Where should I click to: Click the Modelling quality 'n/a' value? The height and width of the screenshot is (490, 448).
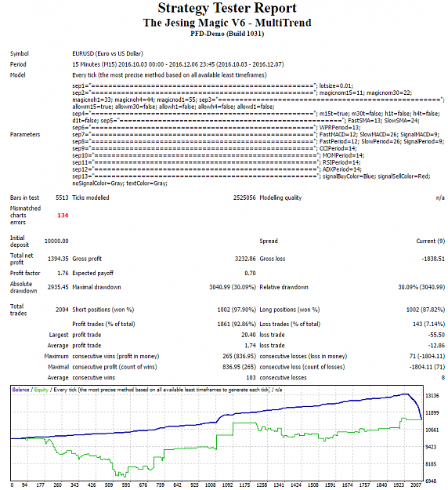click(x=440, y=198)
